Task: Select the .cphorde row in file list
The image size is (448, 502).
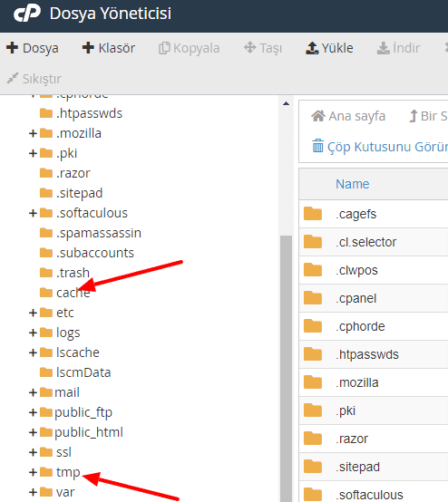Action: coord(374,326)
